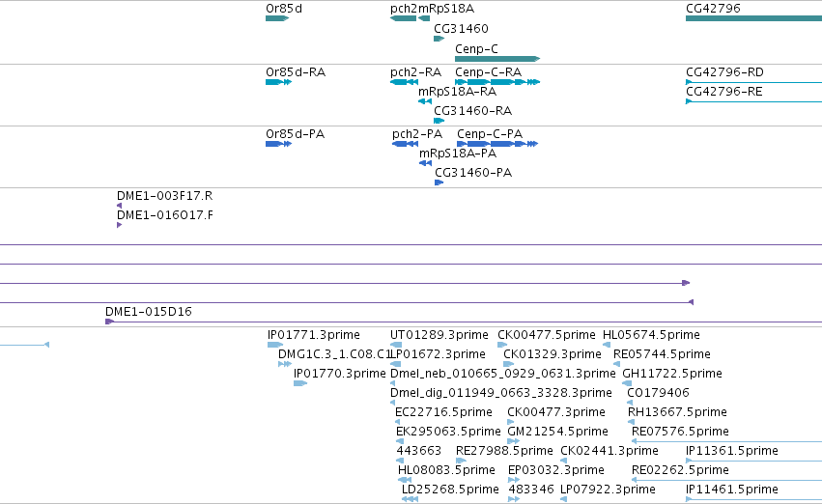
Task: Click the RE02262.5prime EST label
Action: [x=680, y=470]
